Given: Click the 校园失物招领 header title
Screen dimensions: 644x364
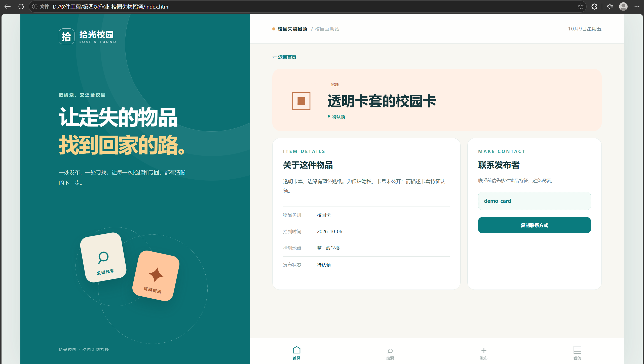Looking at the screenshot, I should [292, 29].
